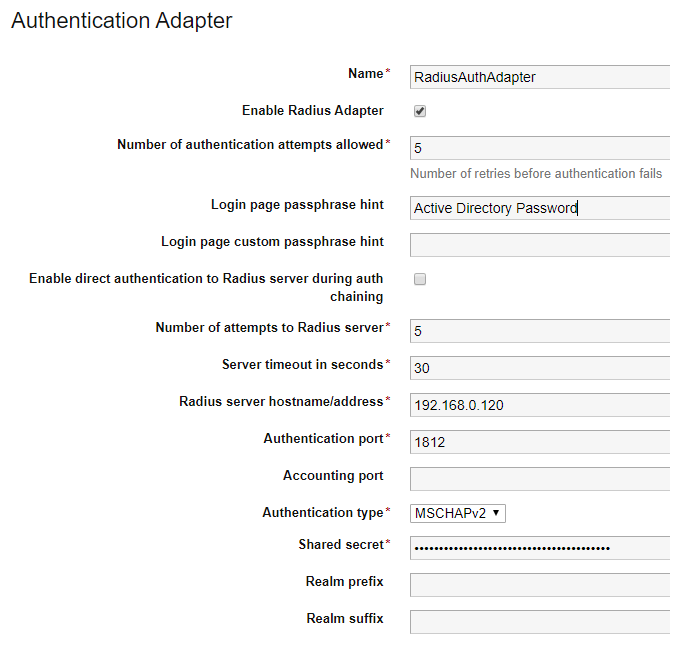The width and height of the screenshot is (690, 651).
Task: Focus the authentication attempts allowed field
Action: tap(540, 148)
